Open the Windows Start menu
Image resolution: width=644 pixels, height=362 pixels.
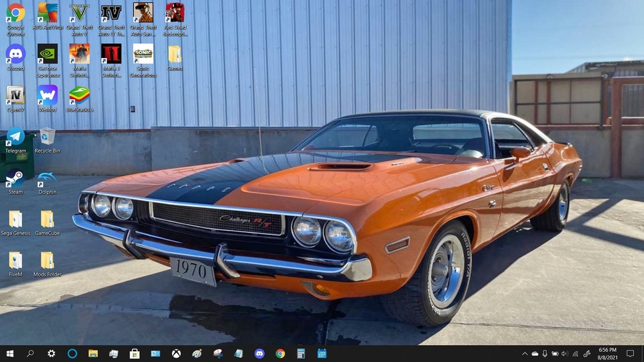[x=10, y=354]
